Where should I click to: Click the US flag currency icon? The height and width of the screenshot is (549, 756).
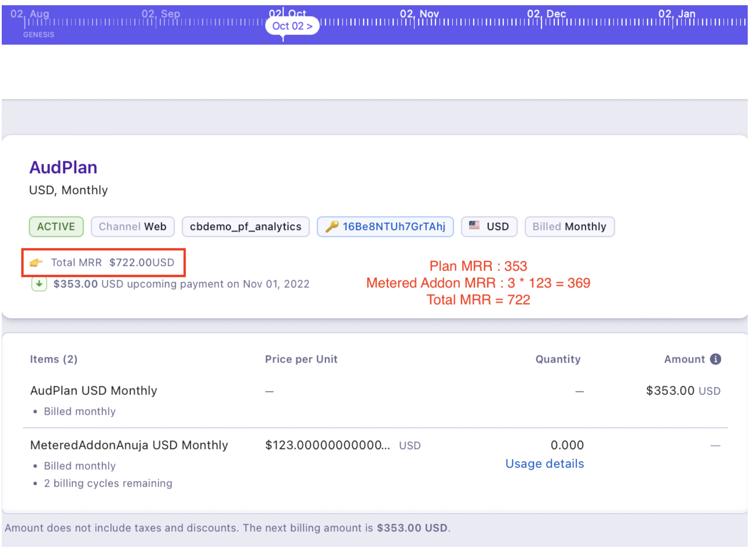point(474,225)
